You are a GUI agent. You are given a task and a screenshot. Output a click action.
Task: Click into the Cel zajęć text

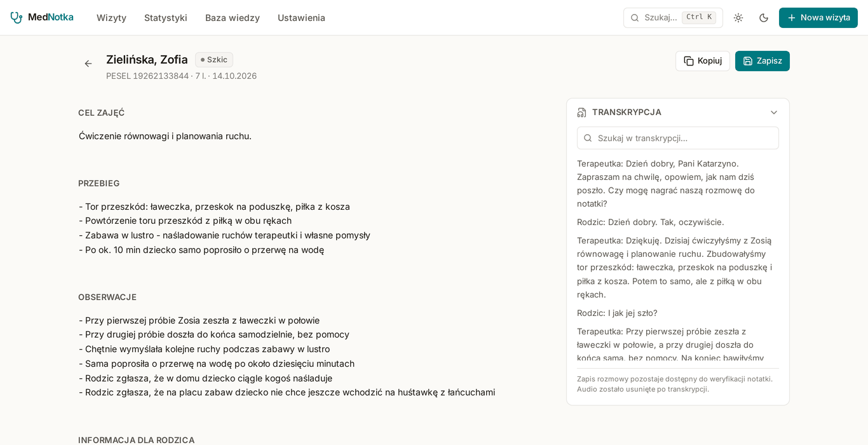165,136
